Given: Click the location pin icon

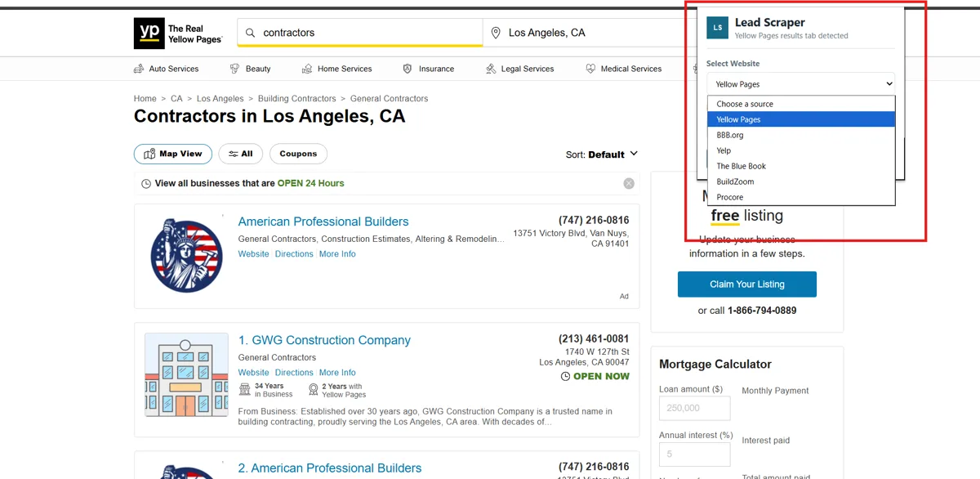Looking at the screenshot, I should click(x=495, y=33).
